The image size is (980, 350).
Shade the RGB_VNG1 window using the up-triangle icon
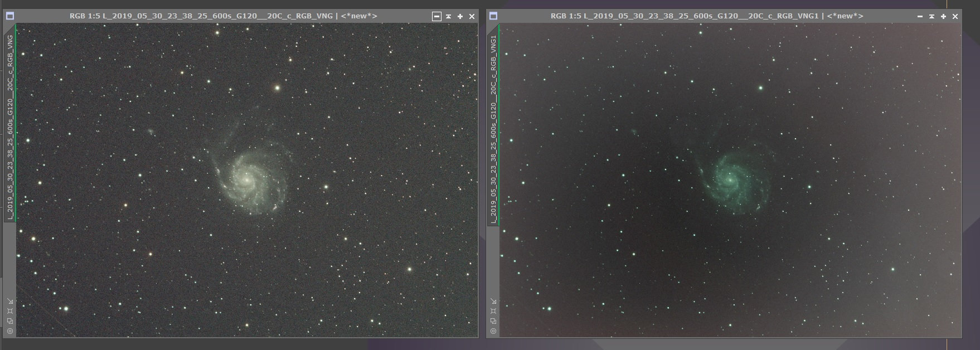pyautogui.click(x=932, y=17)
